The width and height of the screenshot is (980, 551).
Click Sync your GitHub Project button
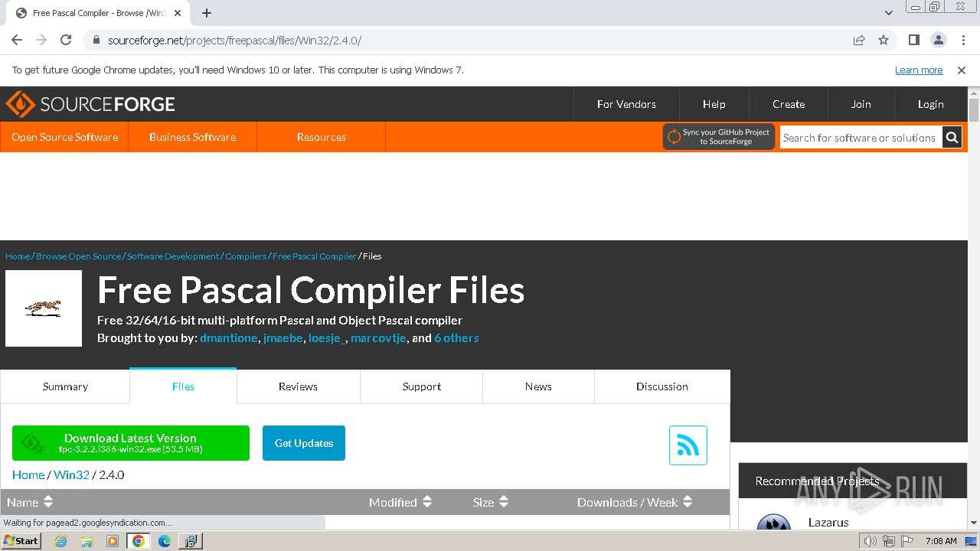coord(719,137)
